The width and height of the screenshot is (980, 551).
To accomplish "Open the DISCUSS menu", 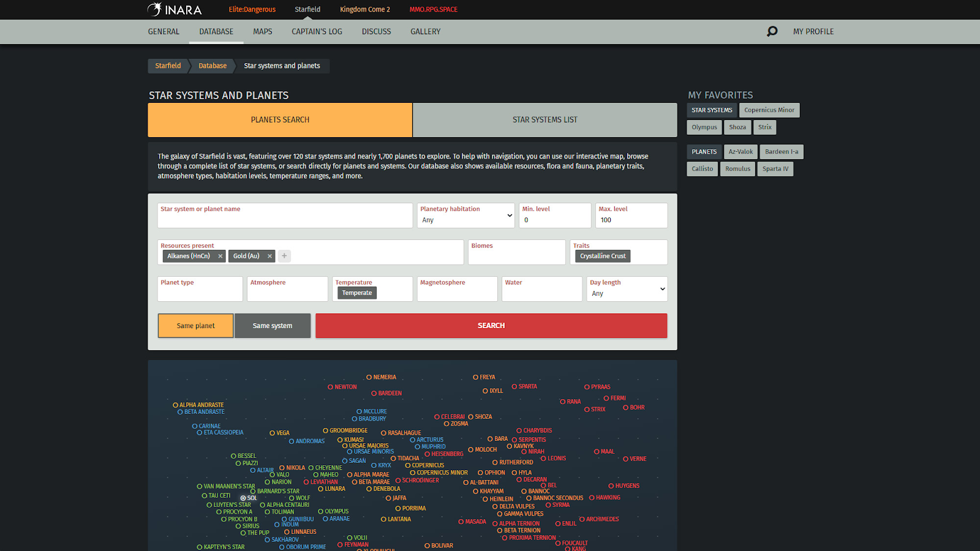I will [376, 32].
